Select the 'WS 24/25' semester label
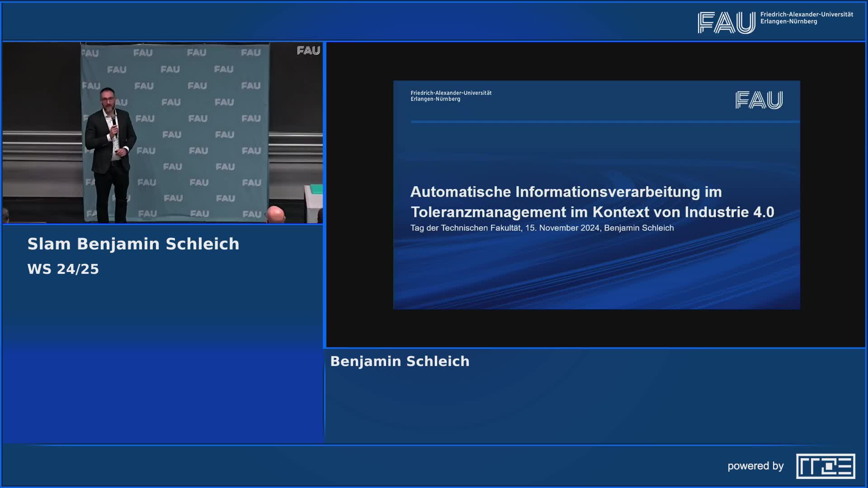Viewport: 868px width, 488px height. pyautogui.click(x=63, y=269)
